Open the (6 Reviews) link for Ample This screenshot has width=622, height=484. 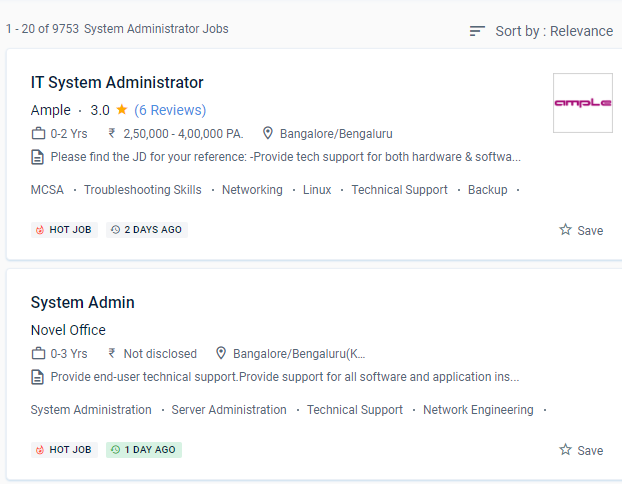pos(170,110)
